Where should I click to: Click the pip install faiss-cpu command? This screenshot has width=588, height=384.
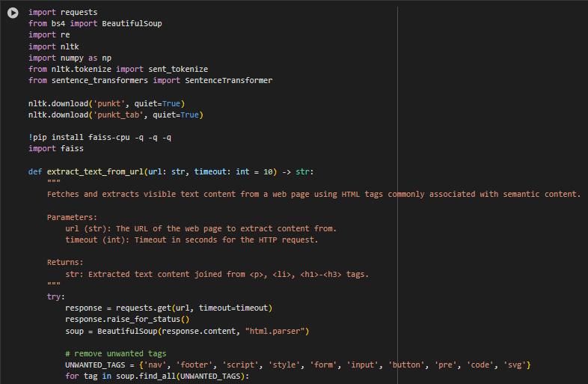tap(99, 138)
